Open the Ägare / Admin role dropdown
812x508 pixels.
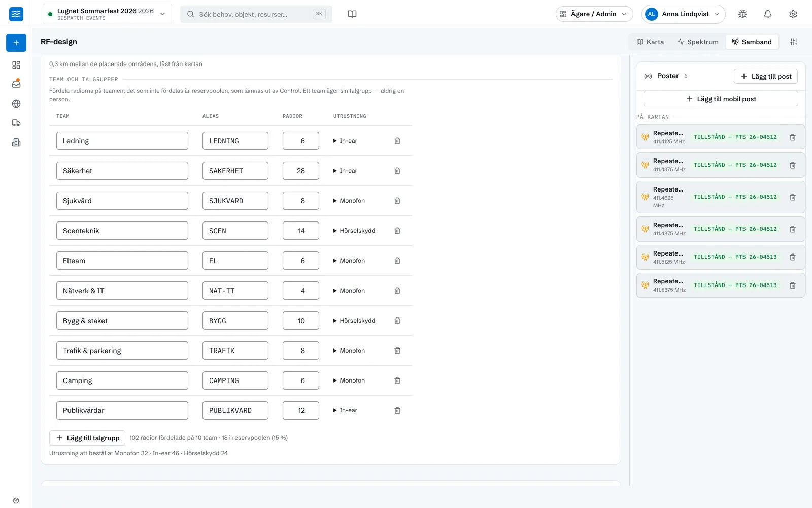[x=594, y=14]
